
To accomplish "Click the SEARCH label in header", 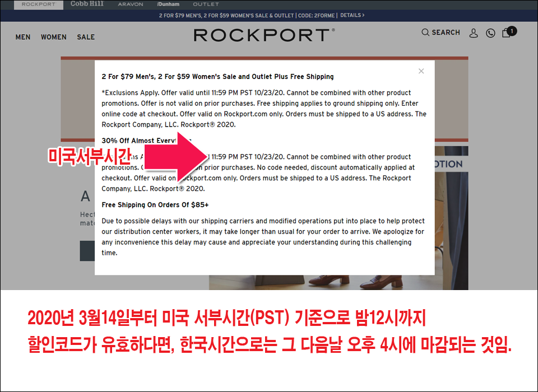I will [x=446, y=32].
